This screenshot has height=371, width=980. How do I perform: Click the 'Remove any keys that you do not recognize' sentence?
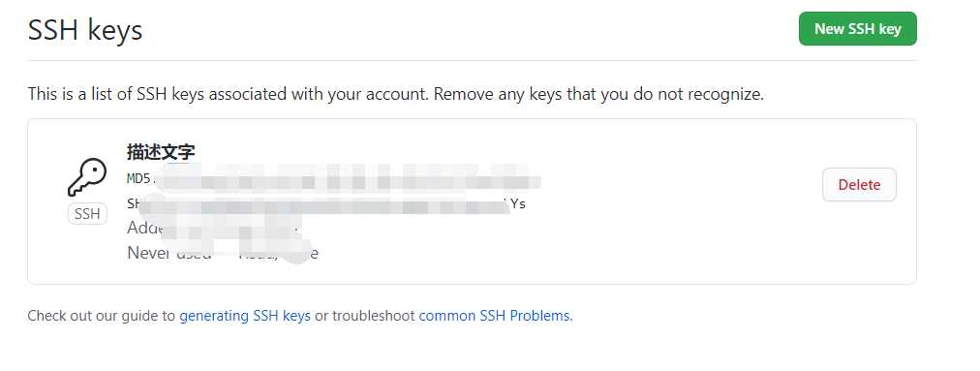tap(598, 95)
